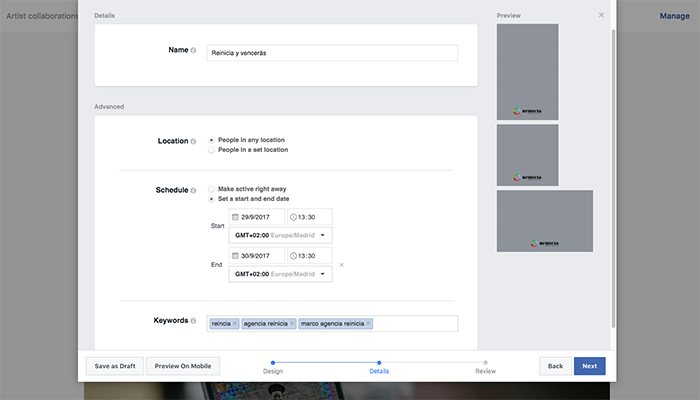Click the Save as Draft button

[115, 366]
